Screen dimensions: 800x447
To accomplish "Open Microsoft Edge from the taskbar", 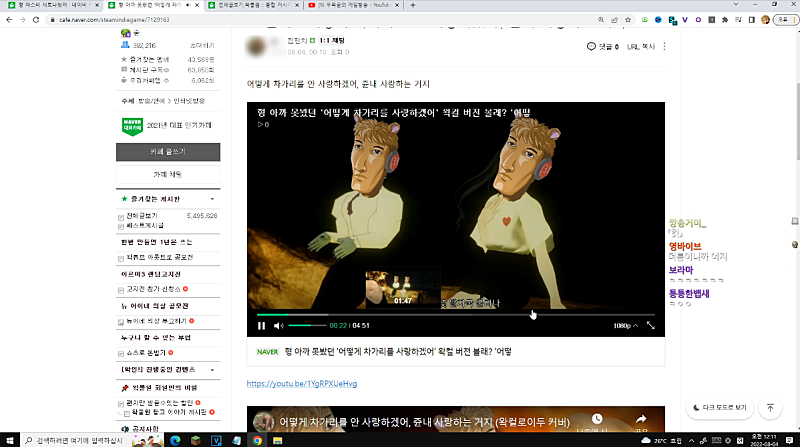I will coord(175,440).
